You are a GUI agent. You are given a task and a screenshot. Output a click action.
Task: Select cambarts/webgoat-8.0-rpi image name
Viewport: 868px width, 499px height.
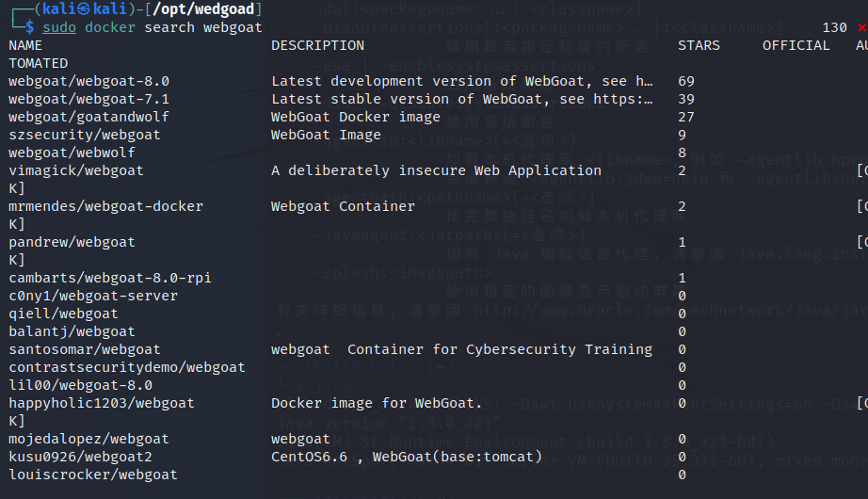point(110,278)
